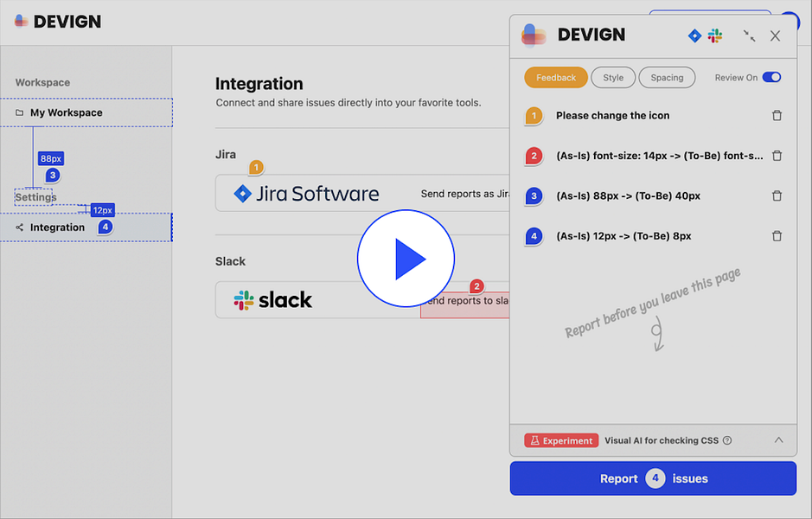This screenshot has height=519, width=812.
Task: Click the Workspace heading in the sidebar
Action: tap(42, 82)
